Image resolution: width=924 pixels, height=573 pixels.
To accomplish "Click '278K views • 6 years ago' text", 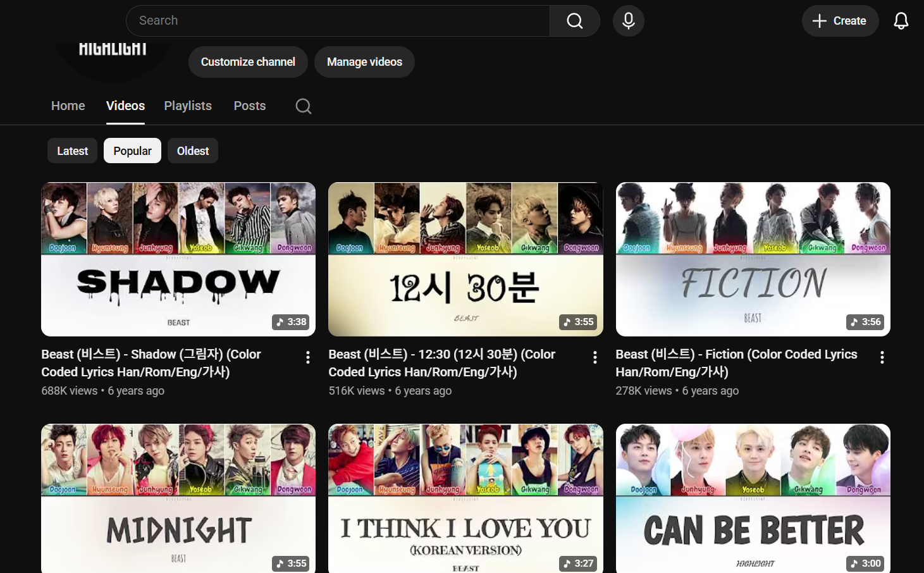I will [x=677, y=391].
